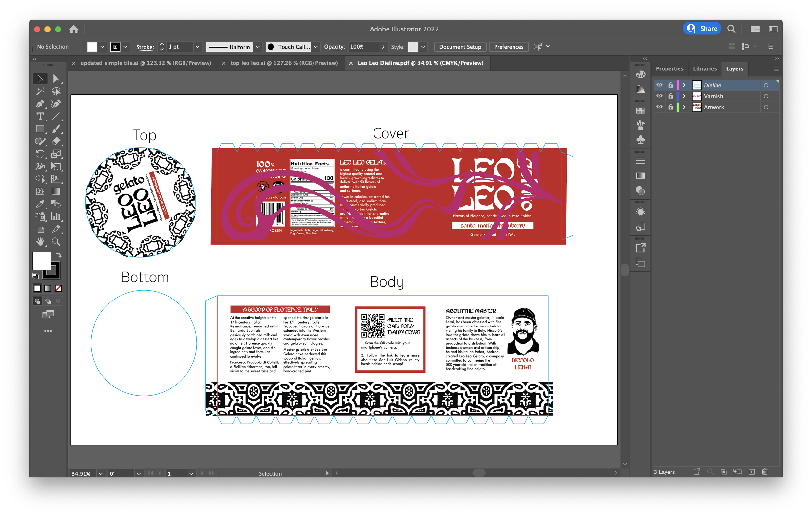Click the white Fill color swatch

42,260
